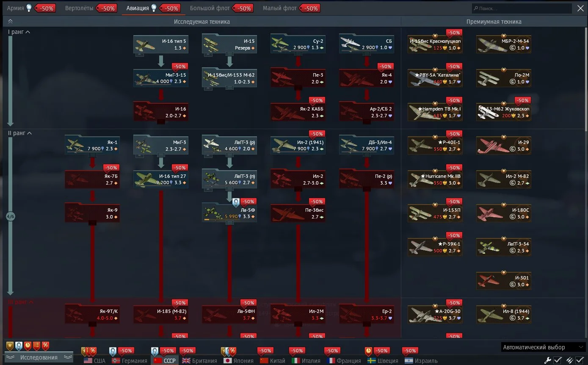588x365 pixels.
Task: Click the magnifier search icon
Action: [x=476, y=8]
